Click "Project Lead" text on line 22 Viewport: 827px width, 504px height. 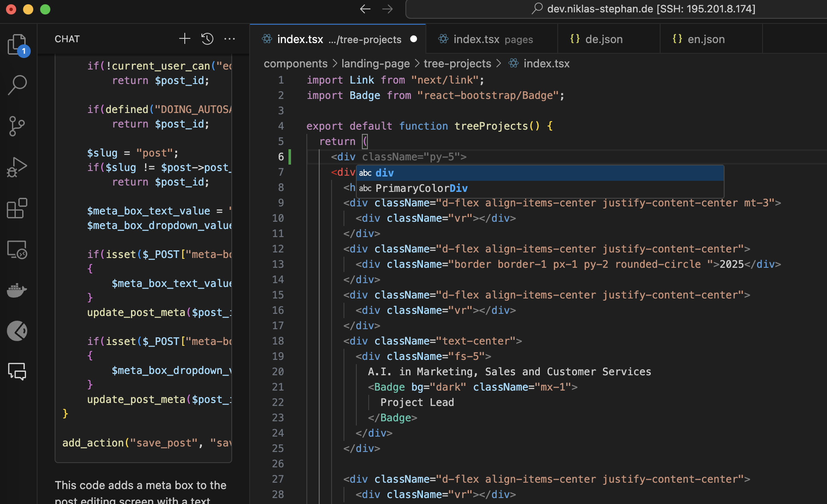(x=417, y=402)
